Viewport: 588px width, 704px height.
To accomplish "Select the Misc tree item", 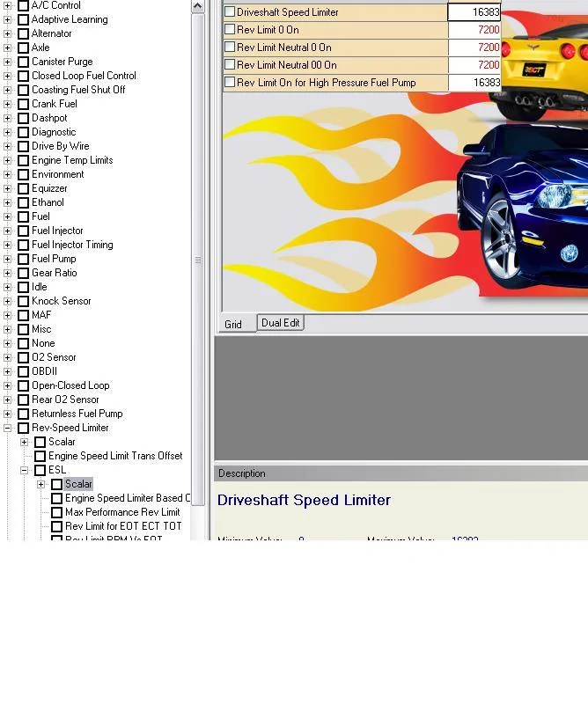I will tap(41, 329).
